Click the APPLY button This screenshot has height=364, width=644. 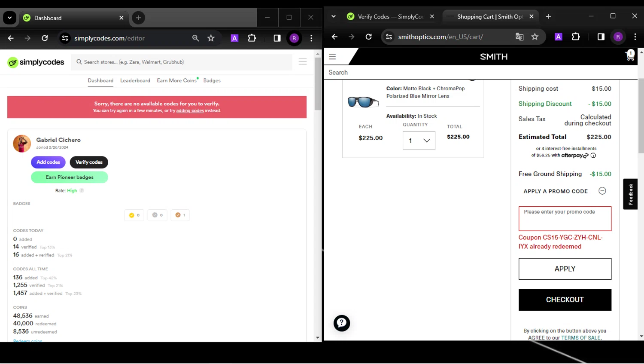click(565, 269)
